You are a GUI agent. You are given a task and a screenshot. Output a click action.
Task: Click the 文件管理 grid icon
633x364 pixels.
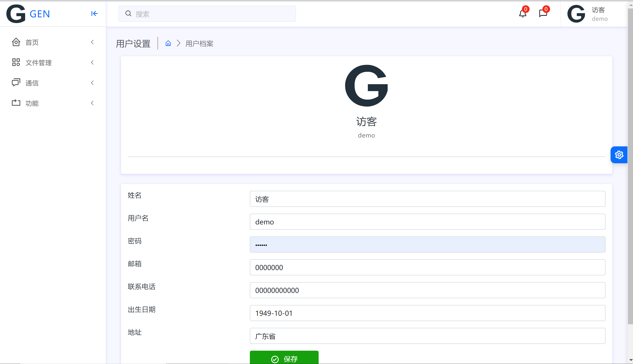click(16, 62)
